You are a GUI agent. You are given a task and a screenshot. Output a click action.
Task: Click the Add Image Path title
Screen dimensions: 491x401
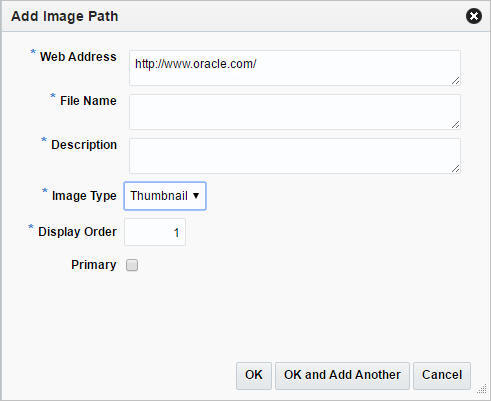tap(65, 16)
